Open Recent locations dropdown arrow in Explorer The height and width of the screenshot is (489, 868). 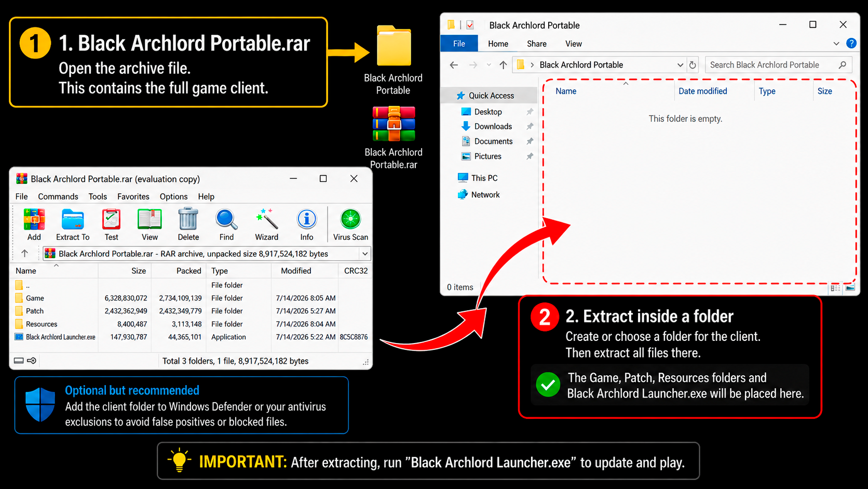pos(489,65)
